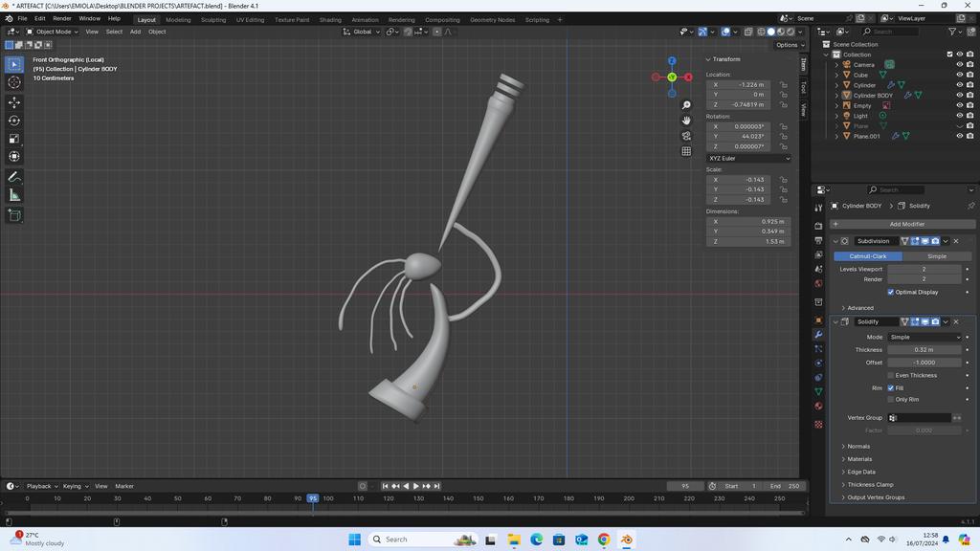The image size is (980, 551).
Task: Select Catmull-Clark subdivision type button
Action: point(867,256)
